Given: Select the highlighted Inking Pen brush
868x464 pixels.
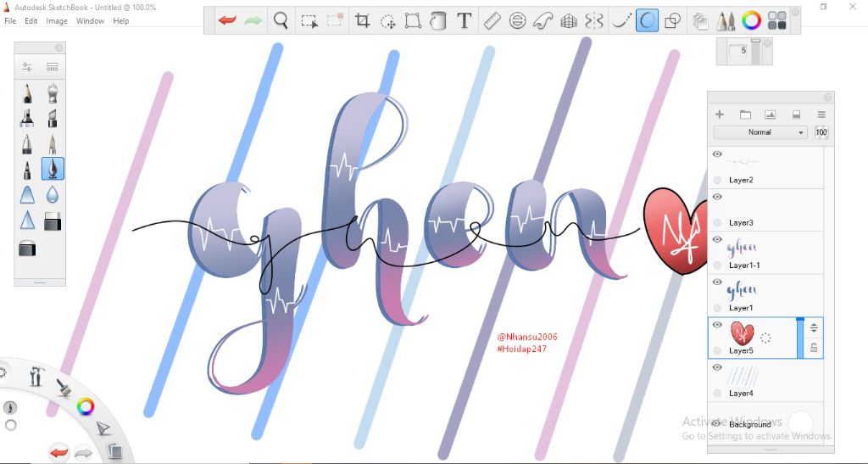Looking at the screenshot, I should point(53,169).
